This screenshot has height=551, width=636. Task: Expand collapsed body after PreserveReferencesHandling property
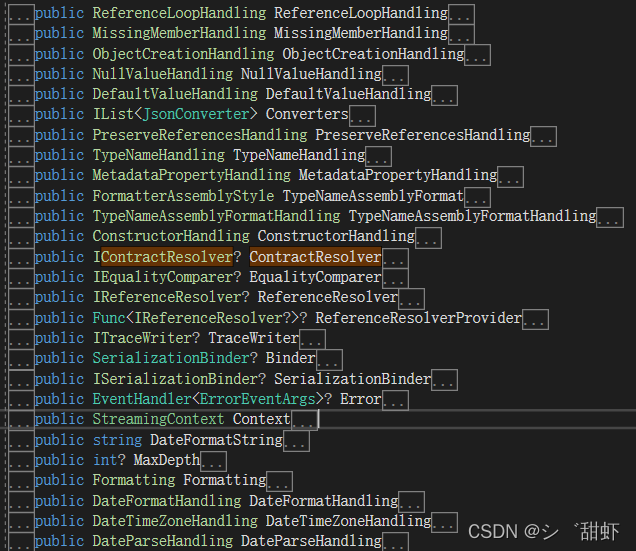pos(544,136)
